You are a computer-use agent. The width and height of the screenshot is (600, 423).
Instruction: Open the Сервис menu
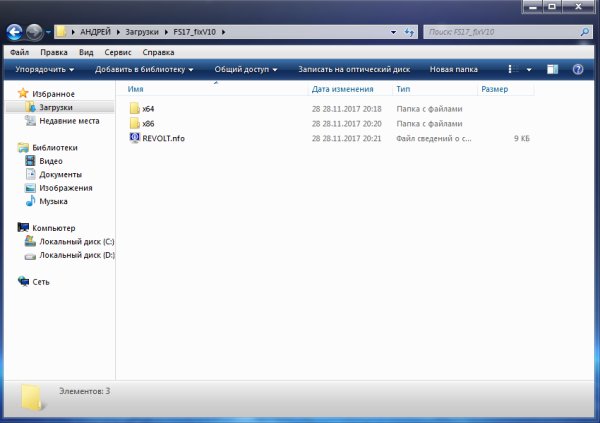pos(119,51)
